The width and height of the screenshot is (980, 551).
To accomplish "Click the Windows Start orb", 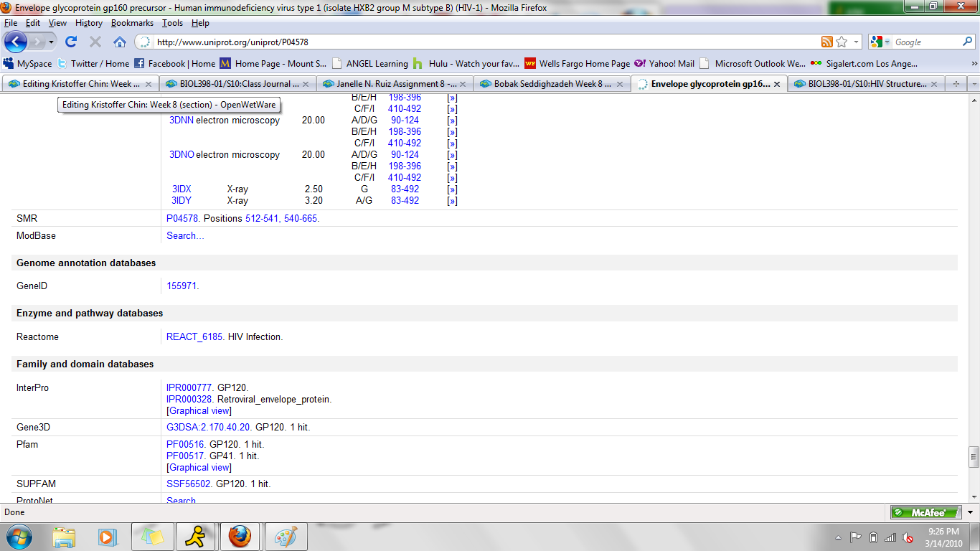I will [19, 536].
